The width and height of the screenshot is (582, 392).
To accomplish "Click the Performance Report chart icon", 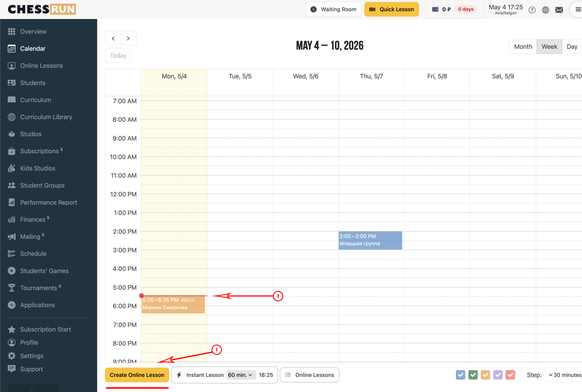I will click(12, 202).
